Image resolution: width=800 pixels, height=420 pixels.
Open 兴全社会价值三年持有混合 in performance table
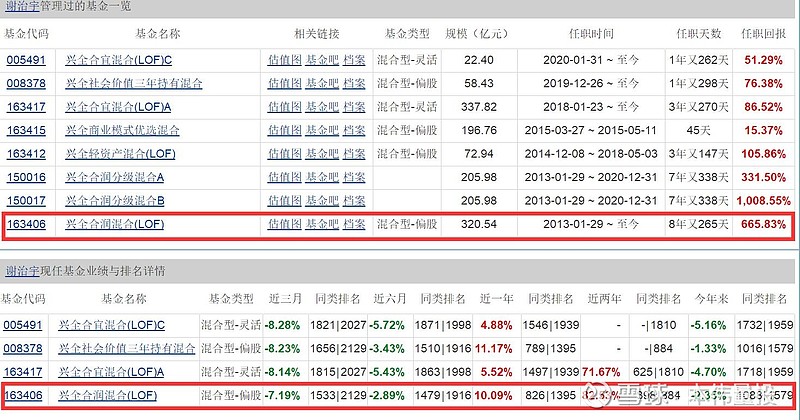point(127,349)
